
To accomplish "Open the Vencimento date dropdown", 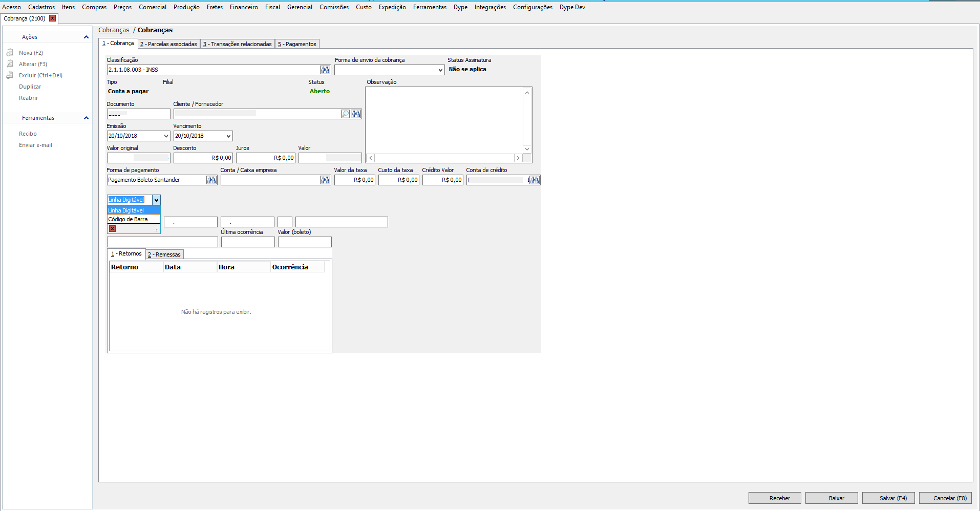I will 228,136.
